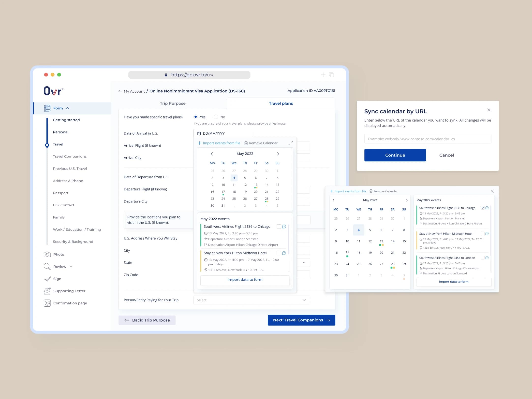Select Yes for specific travel plans
This screenshot has width=532, height=399.
(x=196, y=117)
